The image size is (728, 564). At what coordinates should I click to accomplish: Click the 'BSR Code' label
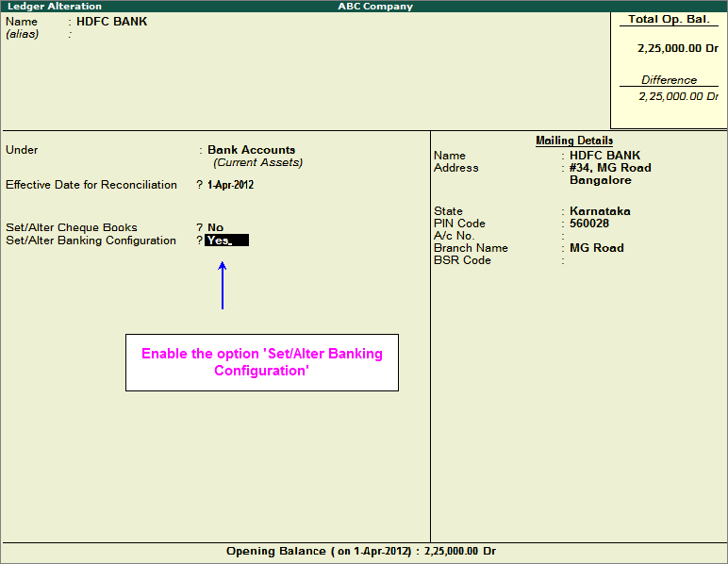point(462,260)
